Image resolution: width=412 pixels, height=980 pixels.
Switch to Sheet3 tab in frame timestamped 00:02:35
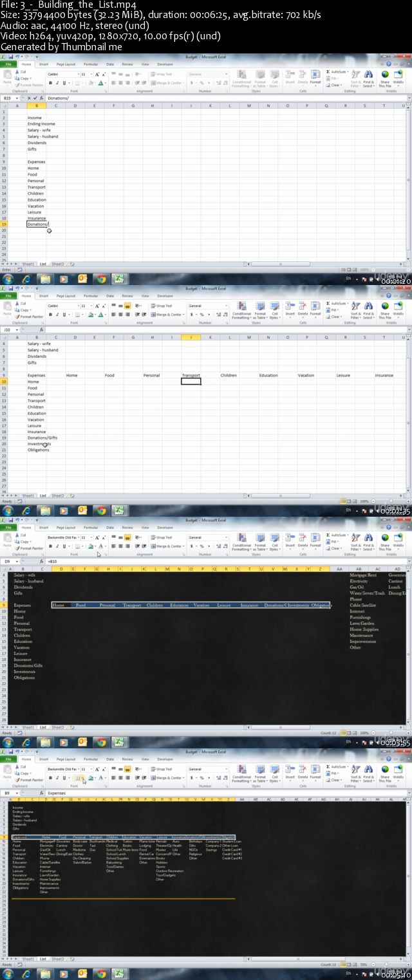click(x=58, y=495)
